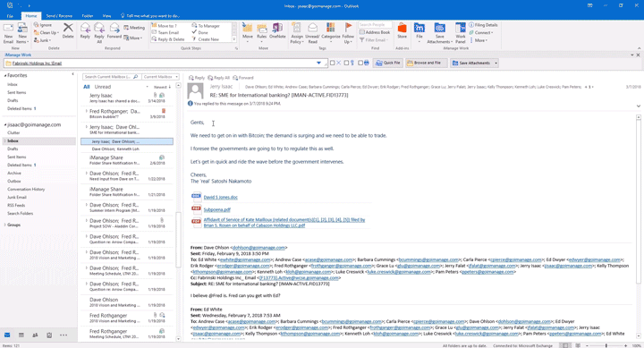This screenshot has width=644, height=348.
Task: Switch to Tasks view in navigation bar
Action: (x=49, y=335)
